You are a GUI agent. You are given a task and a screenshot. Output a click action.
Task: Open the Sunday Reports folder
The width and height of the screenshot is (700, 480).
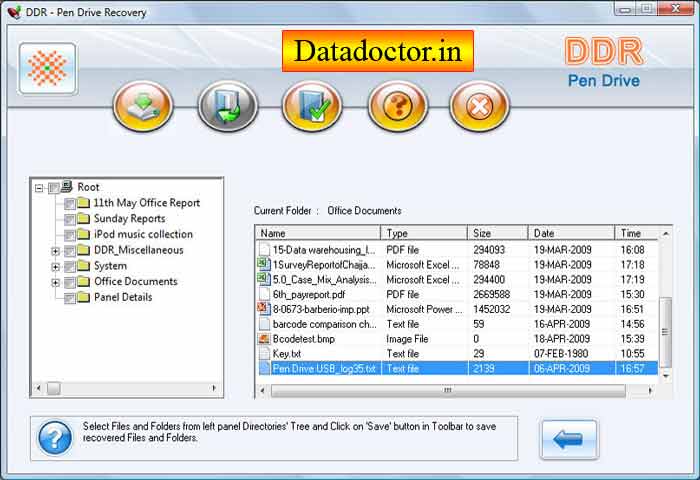tap(129, 218)
